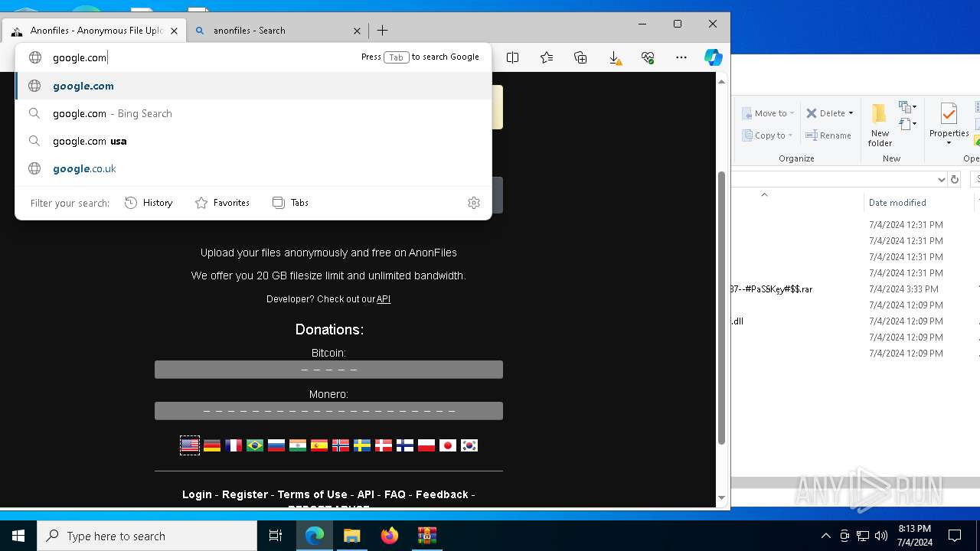The width and height of the screenshot is (980, 551).
Task: Open address bar search settings gear
Action: (x=474, y=203)
